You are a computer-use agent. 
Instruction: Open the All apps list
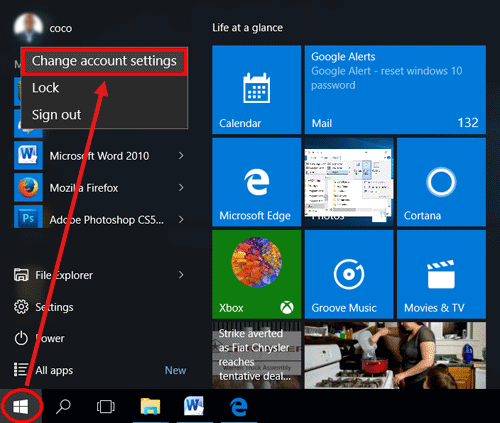[x=43, y=370]
